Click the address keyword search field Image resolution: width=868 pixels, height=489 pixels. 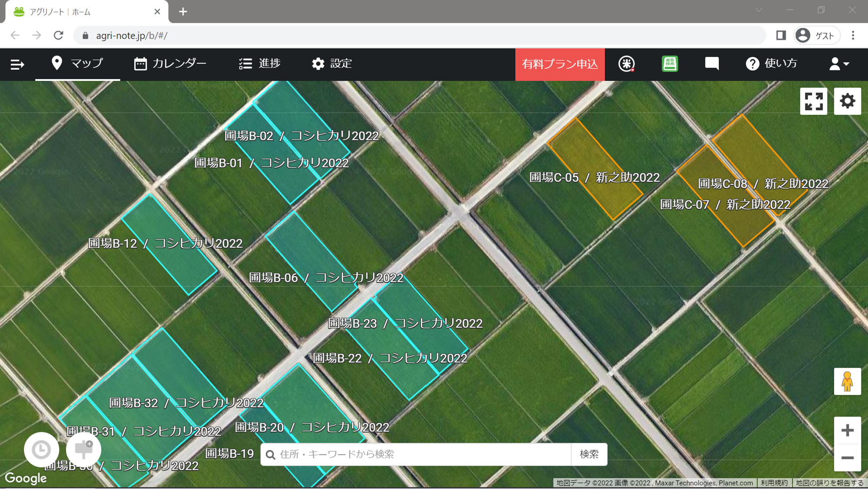pyautogui.click(x=416, y=454)
